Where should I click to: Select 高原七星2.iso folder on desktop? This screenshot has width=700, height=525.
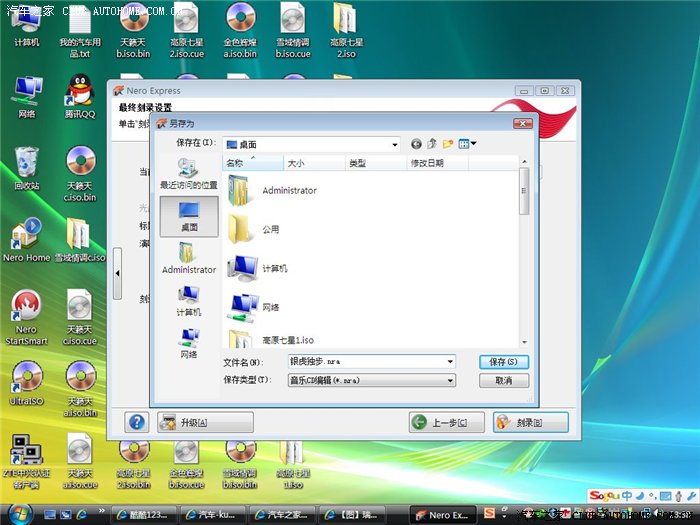coord(346,31)
